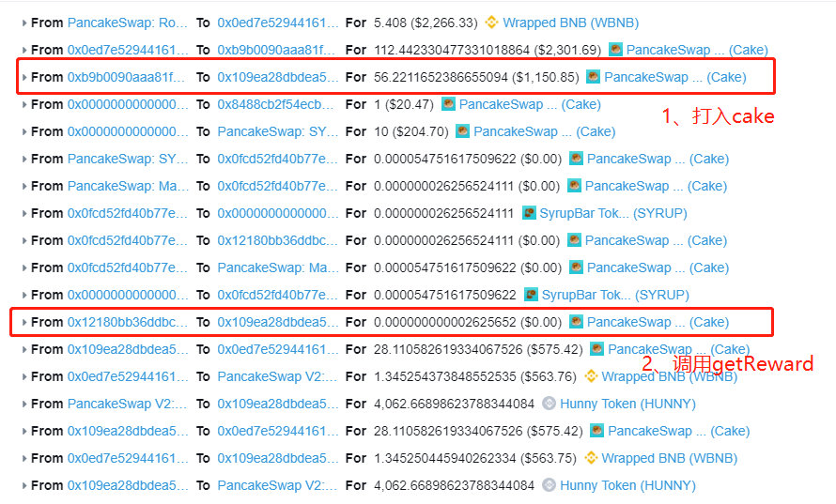The width and height of the screenshot is (836, 504).
Task: Open sender link PancakeSwap: Ma…
Action: (x=128, y=186)
